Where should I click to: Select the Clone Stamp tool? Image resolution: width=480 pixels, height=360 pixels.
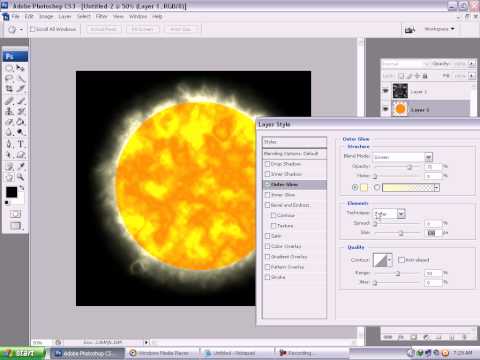[9, 111]
